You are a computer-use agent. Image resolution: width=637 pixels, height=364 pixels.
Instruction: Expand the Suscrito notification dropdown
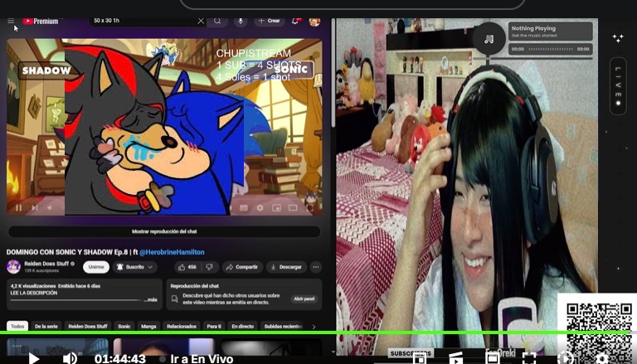click(135, 267)
